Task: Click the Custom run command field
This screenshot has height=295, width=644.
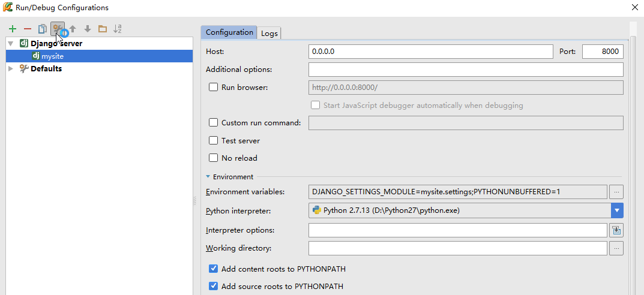Action: point(466,123)
